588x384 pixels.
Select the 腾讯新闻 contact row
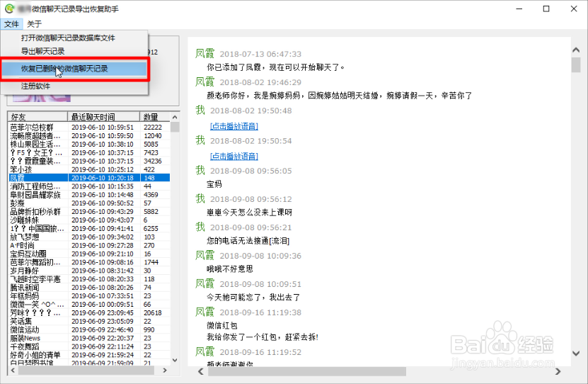[x=89, y=288]
